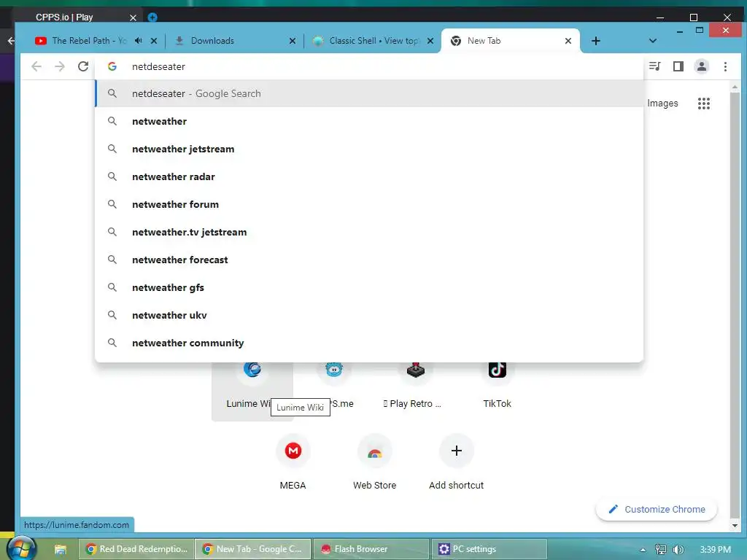The image size is (747, 560).
Task: Open the profile avatar menu
Action: click(x=702, y=66)
